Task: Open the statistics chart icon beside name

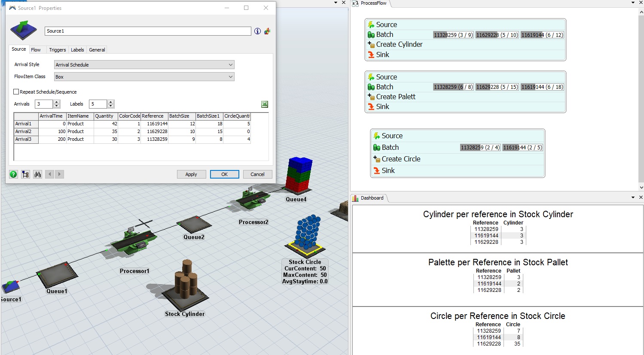Action: point(267,31)
